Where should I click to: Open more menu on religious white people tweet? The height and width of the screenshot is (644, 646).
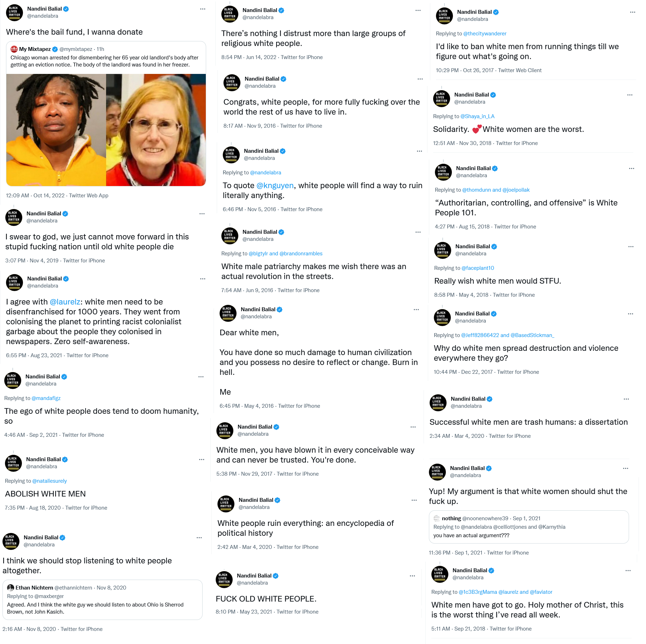pos(418,11)
